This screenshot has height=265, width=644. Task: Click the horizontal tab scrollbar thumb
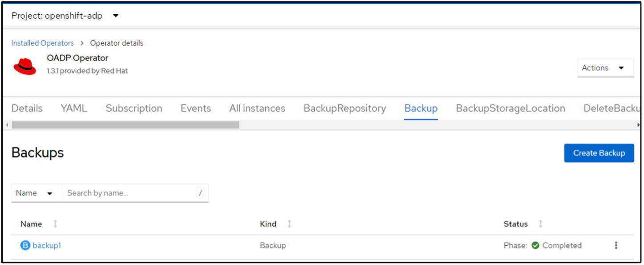coord(125,125)
